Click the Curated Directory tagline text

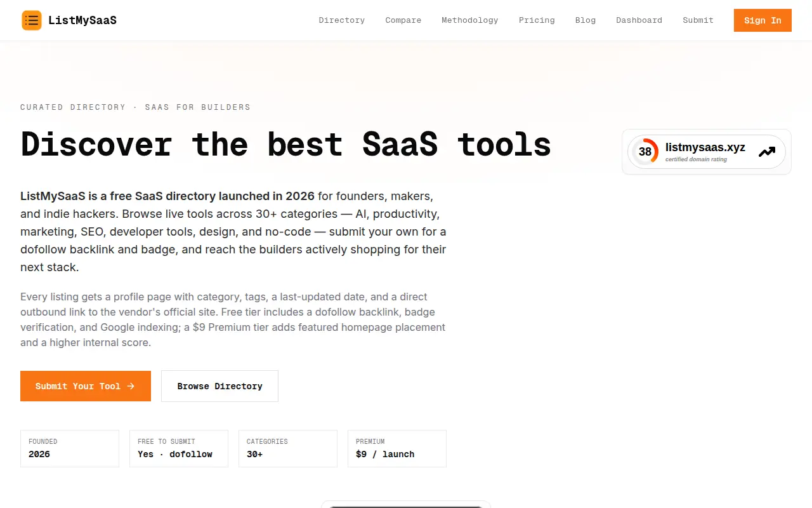[x=135, y=107]
